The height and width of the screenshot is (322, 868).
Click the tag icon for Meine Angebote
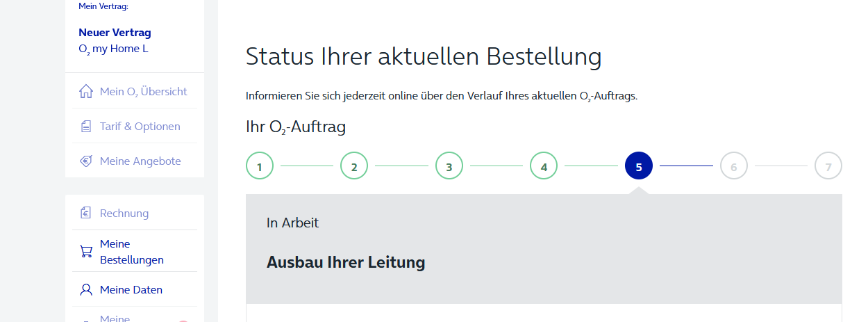[x=86, y=161]
